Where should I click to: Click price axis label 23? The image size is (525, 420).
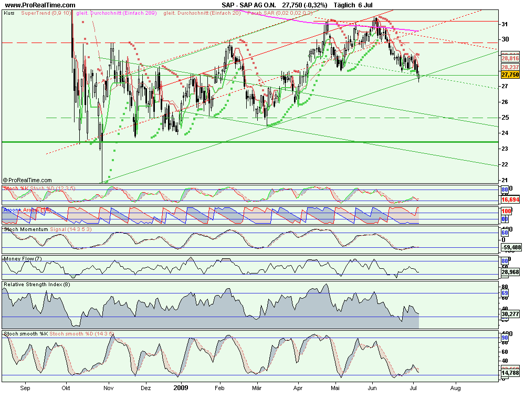(505, 149)
